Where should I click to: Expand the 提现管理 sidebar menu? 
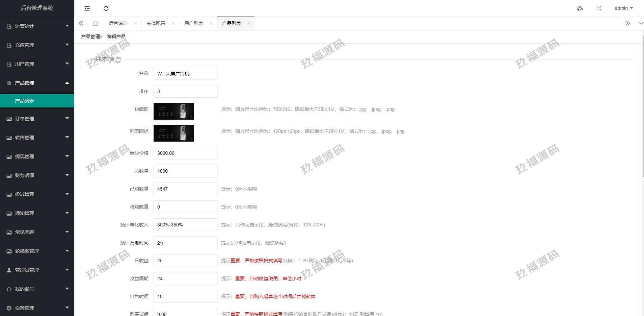tap(37, 156)
